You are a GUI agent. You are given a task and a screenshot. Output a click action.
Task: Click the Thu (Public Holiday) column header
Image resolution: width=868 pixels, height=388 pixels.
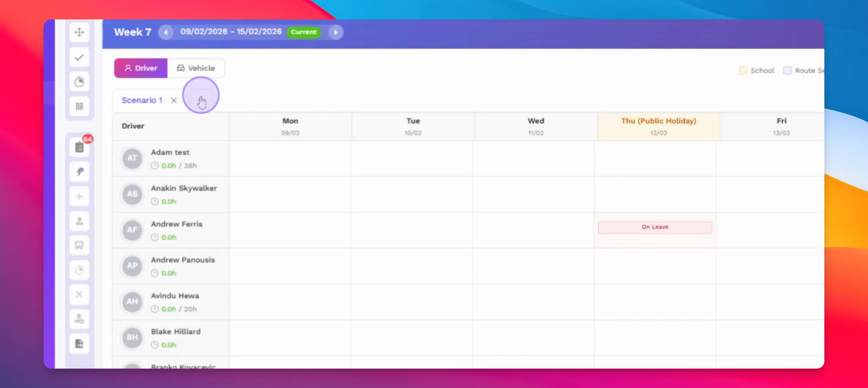659,127
